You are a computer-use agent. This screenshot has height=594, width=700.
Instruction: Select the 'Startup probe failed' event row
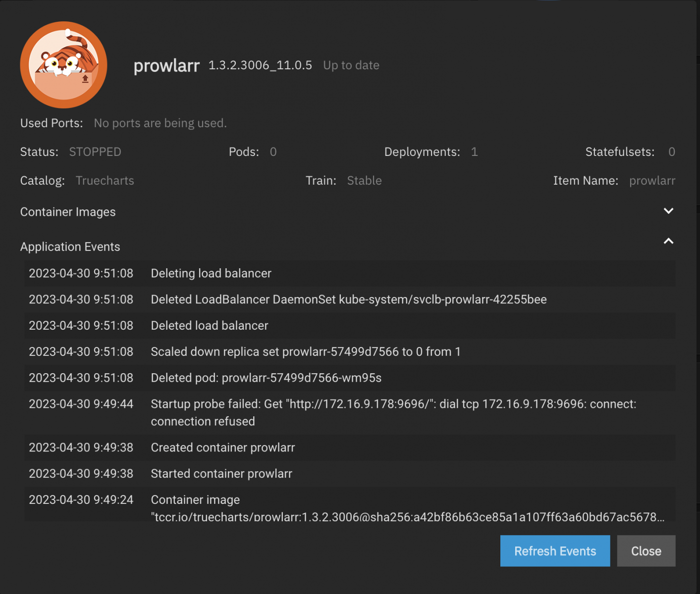350,413
